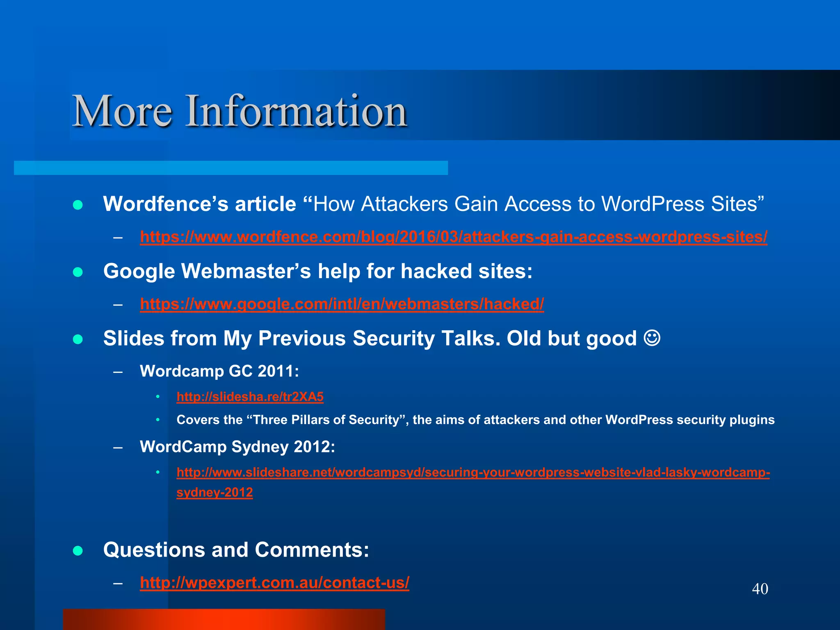The width and height of the screenshot is (840, 630).
Task: Click the 'Wordcamp GC 2011:' sub-bullet
Action: (219, 371)
